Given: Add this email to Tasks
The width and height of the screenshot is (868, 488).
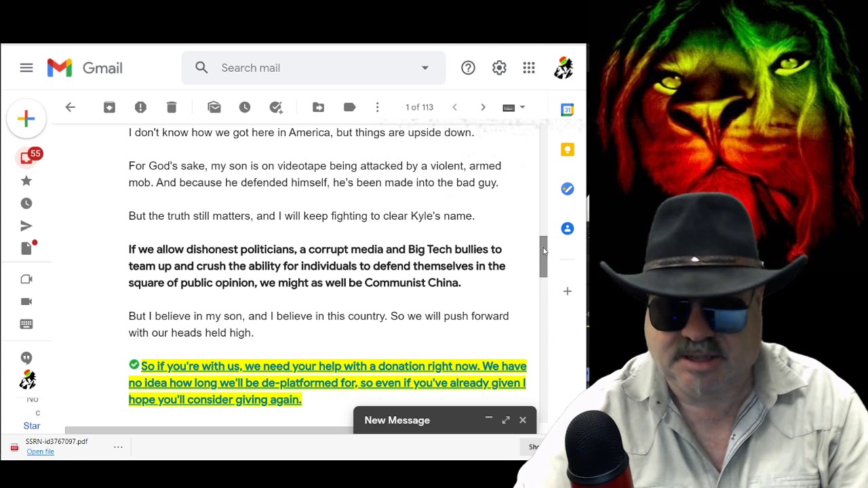Looking at the screenshot, I should 276,107.
